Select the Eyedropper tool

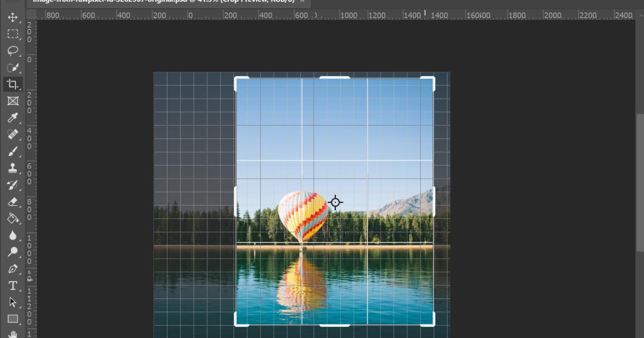pyautogui.click(x=13, y=117)
